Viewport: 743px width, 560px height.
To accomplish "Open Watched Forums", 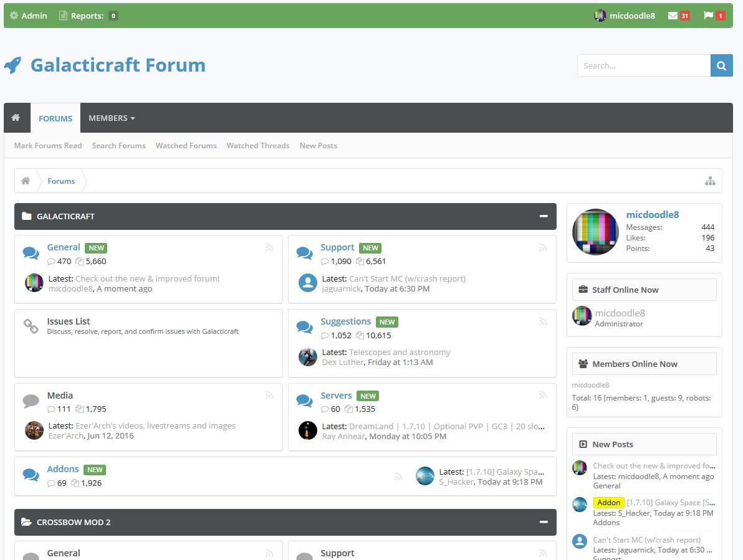I will tap(186, 146).
